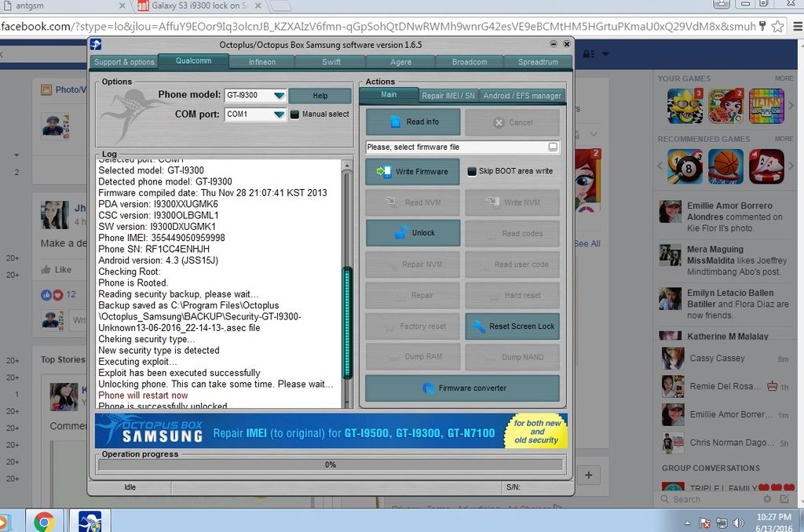
Task: Switch to the Infineon tab
Action: (x=262, y=62)
